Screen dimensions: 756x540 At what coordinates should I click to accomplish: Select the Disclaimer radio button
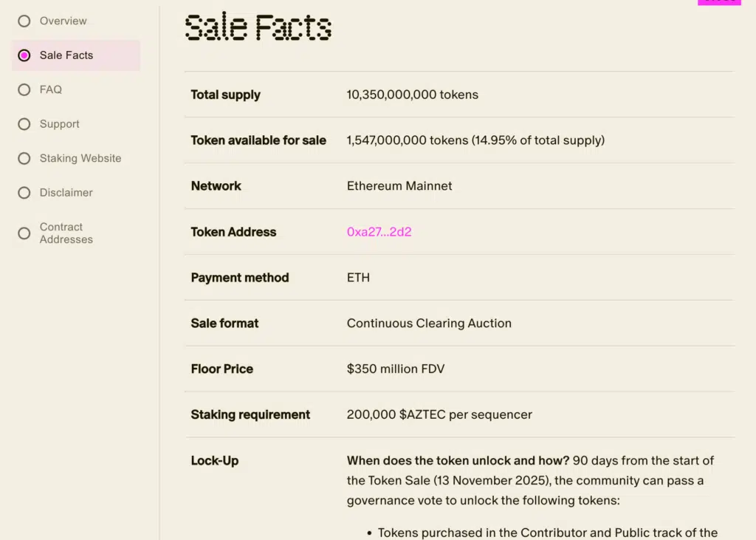pyautogui.click(x=23, y=192)
